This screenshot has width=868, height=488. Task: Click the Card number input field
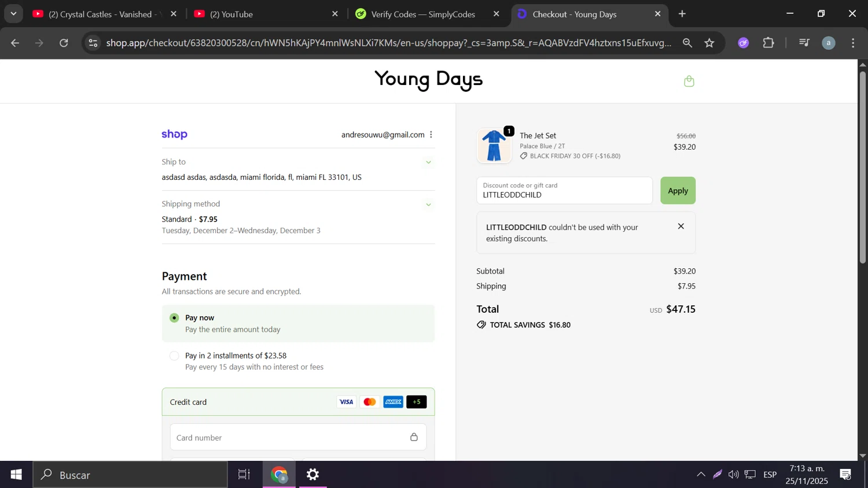click(x=298, y=437)
